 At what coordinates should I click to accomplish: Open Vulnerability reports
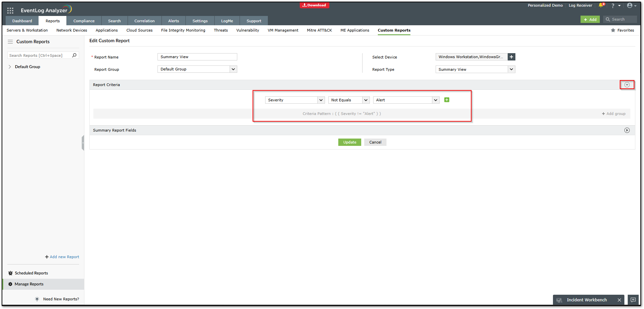248,30
